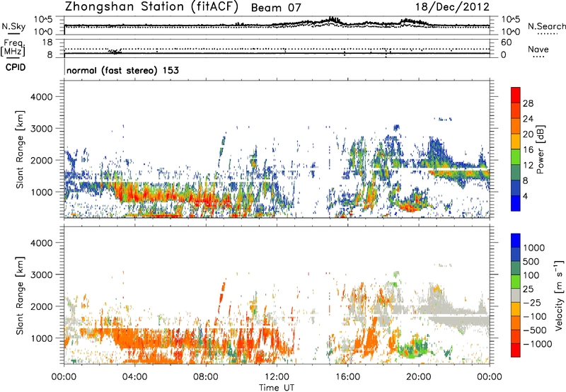The image size is (566, 392).
Task: Click the 16 value on Power colorbar
Action: click(x=528, y=150)
